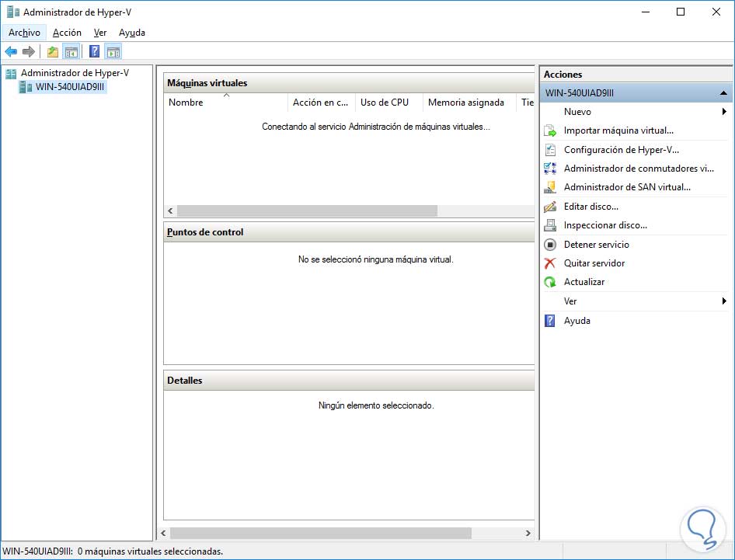
Task: Click the Editar disco pencil icon
Action: click(550, 207)
